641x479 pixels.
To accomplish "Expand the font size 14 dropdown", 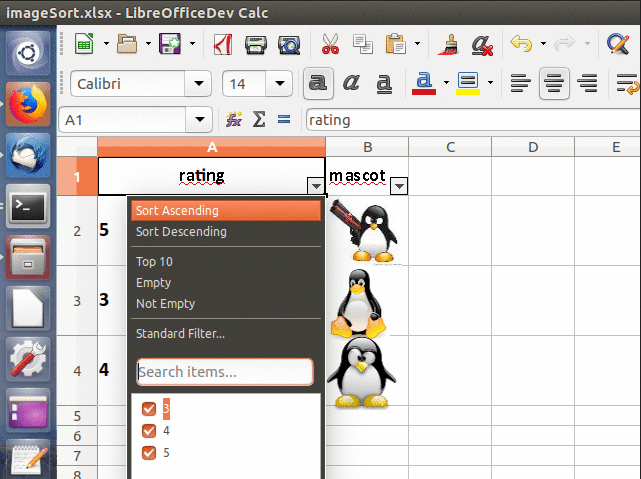I will 281,83.
